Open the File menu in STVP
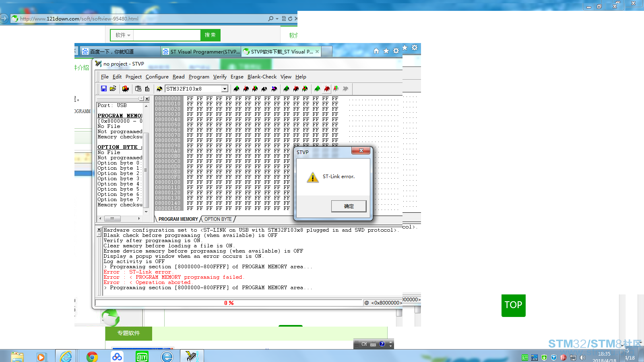This screenshot has height=362, width=644. click(105, 77)
